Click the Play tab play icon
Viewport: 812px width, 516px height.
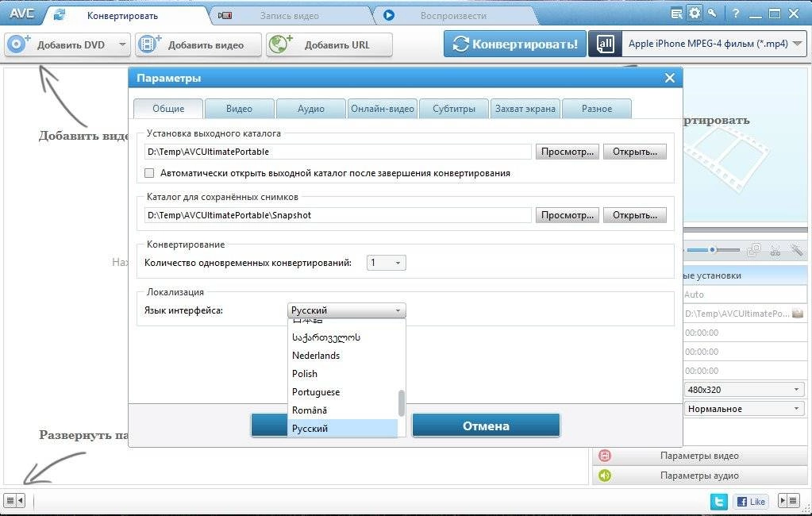pyautogui.click(x=389, y=16)
